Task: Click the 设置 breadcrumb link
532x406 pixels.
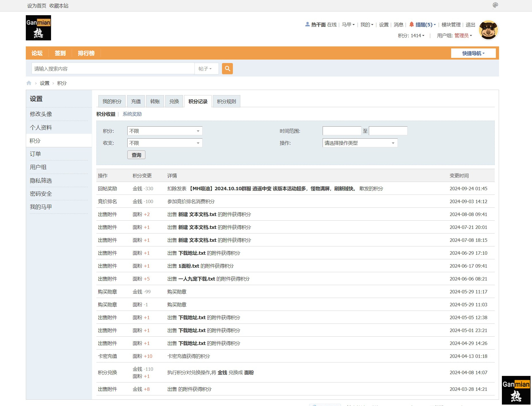Action: pos(44,83)
